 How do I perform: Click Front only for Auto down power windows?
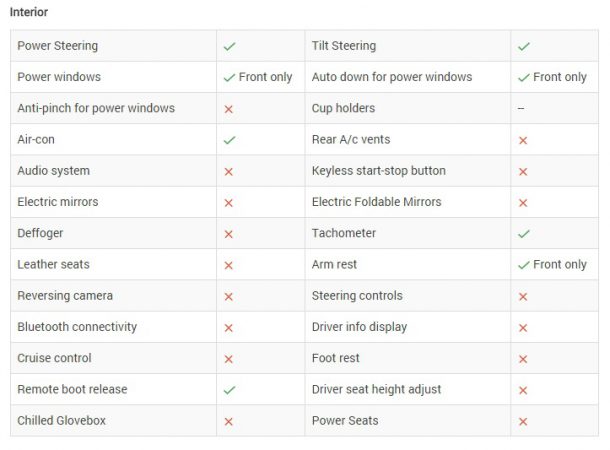click(559, 77)
